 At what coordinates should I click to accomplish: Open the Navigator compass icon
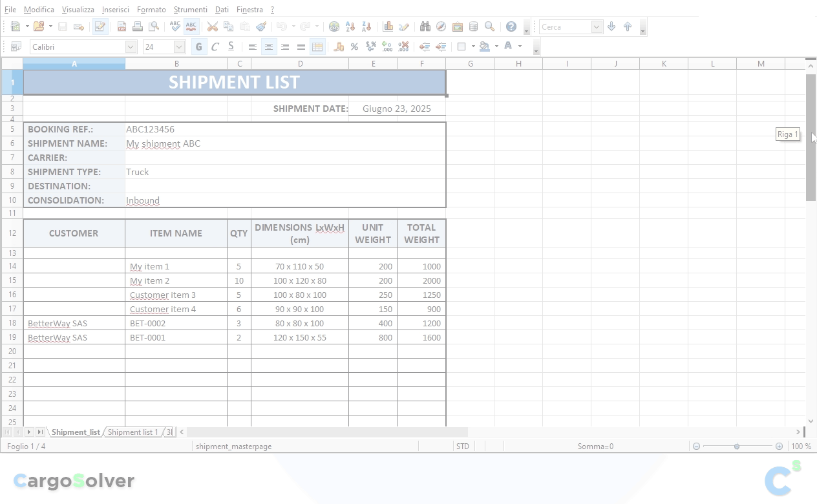coord(441,26)
